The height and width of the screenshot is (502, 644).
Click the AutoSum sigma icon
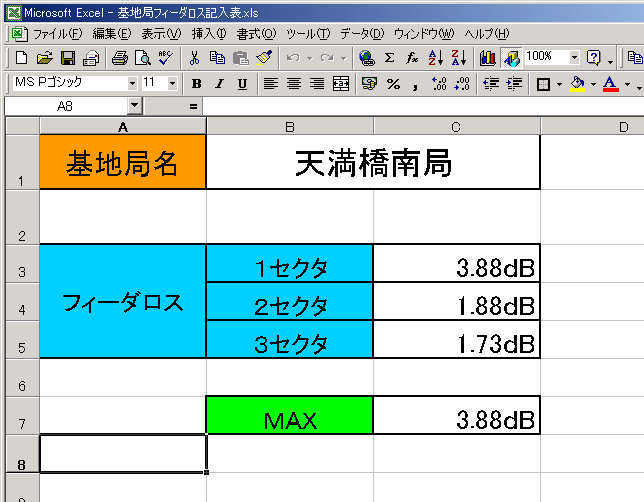(x=389, y=58)
